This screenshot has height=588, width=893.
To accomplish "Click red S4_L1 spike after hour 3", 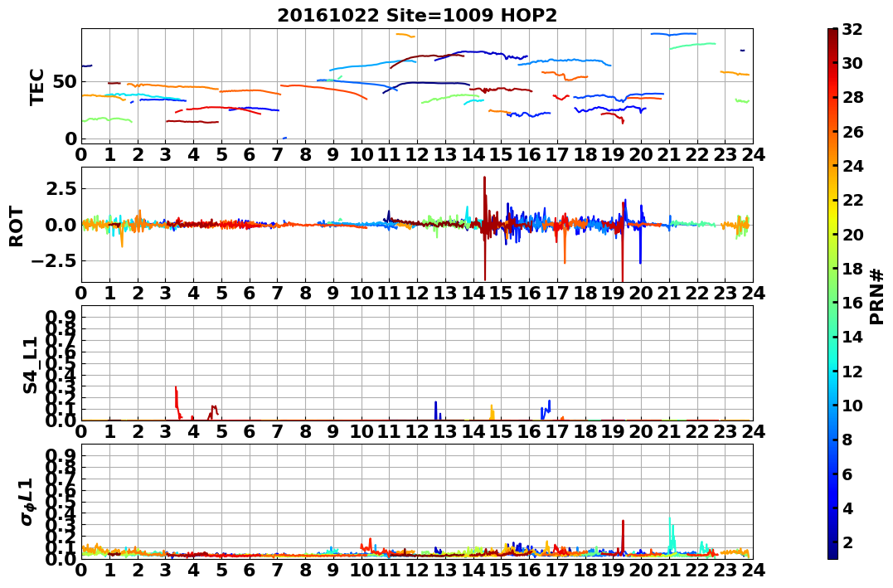I will tap(177, 402).
